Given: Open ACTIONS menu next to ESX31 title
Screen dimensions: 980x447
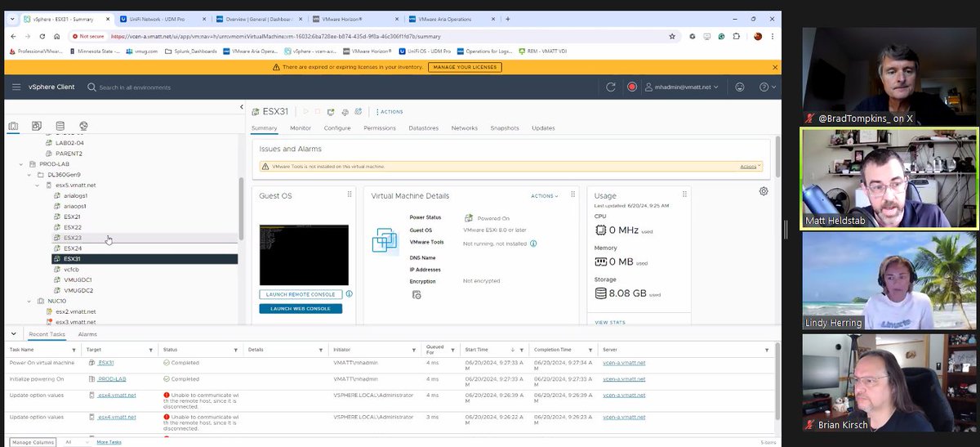Looking at the screenshot, I should (x=390, y=111).
